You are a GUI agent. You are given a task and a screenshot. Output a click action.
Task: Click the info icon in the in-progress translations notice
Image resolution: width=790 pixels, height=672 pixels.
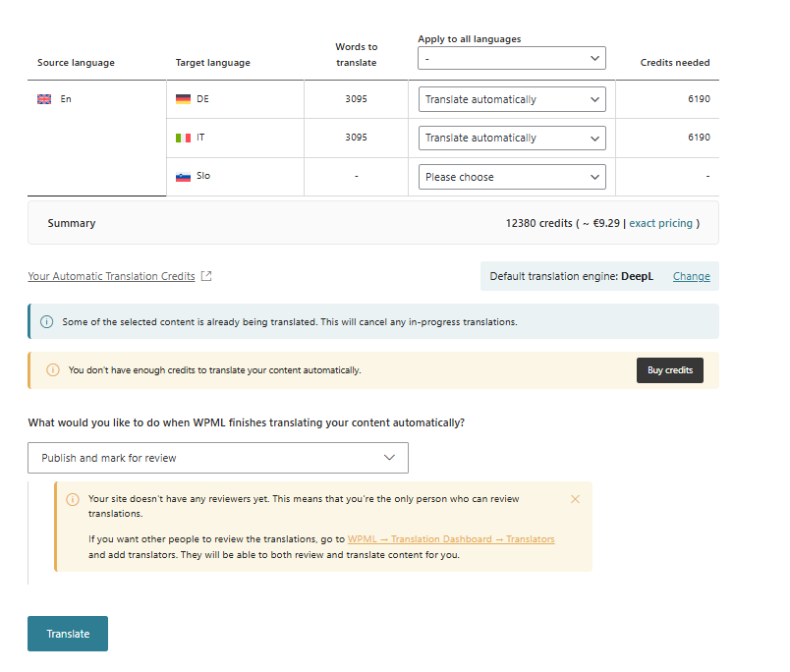click(x=46, y=322)
